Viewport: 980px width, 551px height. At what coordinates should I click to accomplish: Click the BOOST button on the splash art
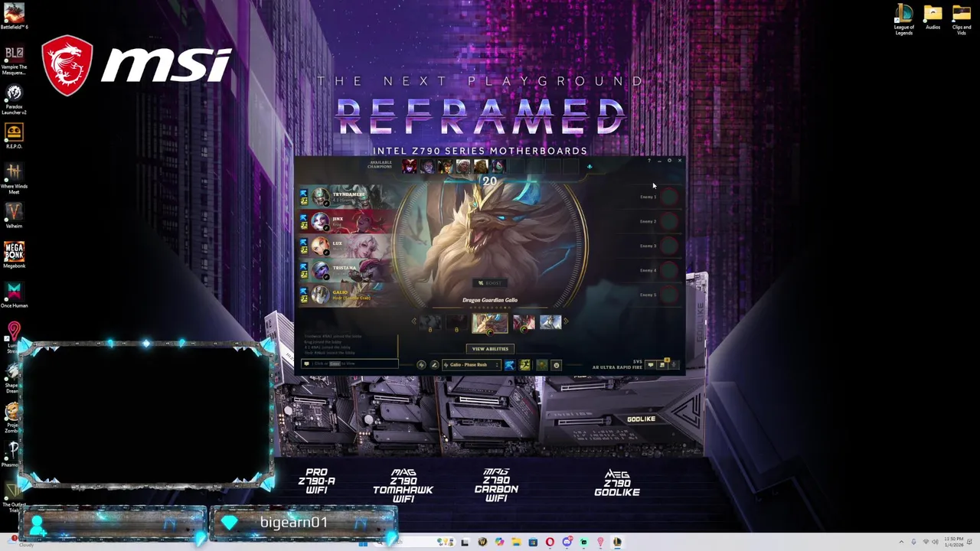tap(490, 283)
